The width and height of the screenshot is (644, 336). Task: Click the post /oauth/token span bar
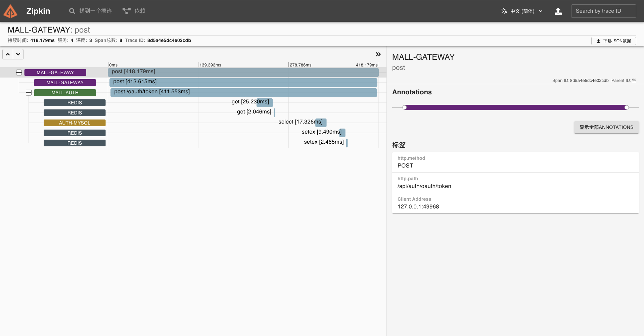[x=244, y=92]
